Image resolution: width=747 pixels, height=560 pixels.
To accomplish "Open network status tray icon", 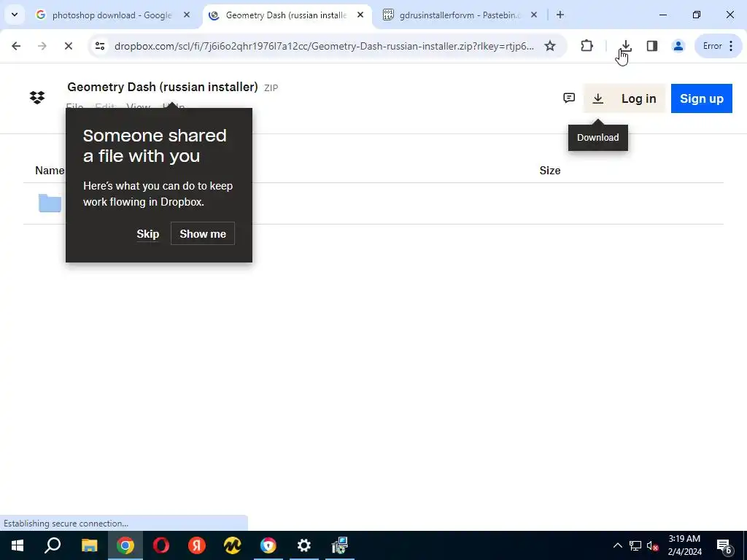I will (x=635, y=545).
